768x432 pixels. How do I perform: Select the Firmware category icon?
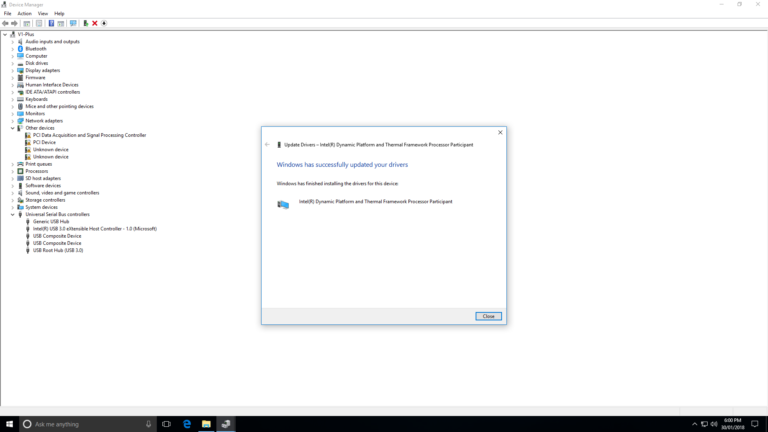20,77
